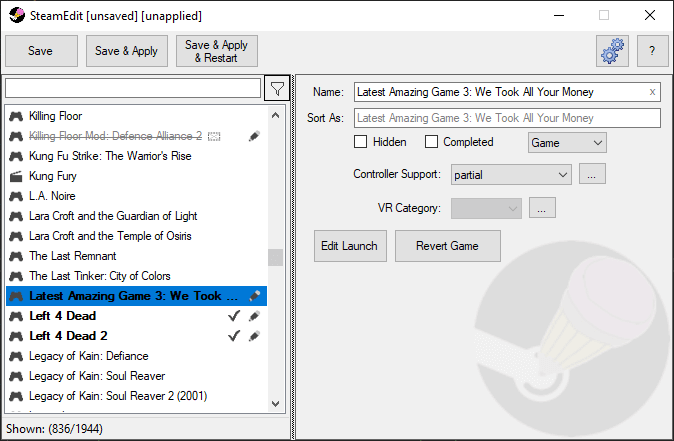This screenshot has width=674, height=441.
Task: Click pencil icon on the Left 4 Dead row
Action: pyautogui.click(x=254, y=316)
